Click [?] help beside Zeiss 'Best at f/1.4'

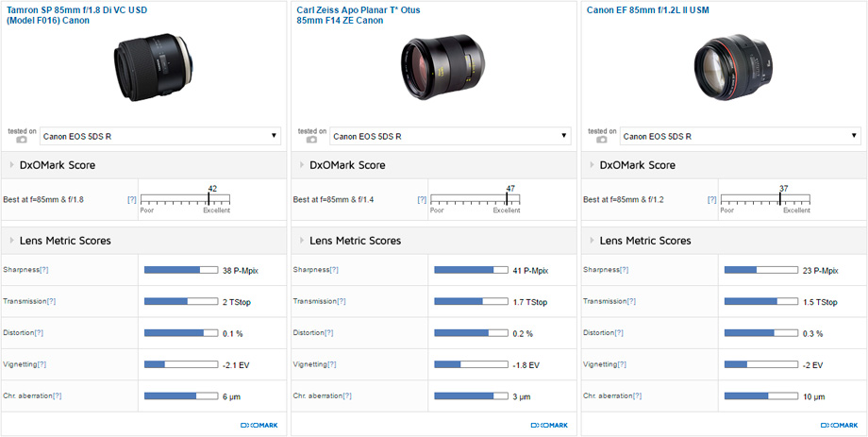[x=422, y=200]
